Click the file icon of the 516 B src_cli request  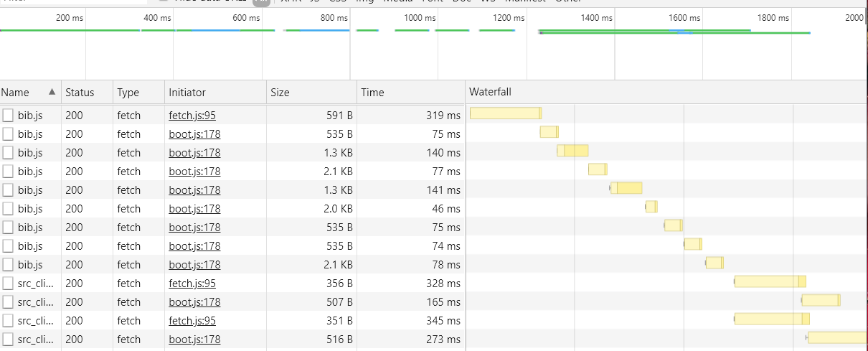(x=8, y=339)
